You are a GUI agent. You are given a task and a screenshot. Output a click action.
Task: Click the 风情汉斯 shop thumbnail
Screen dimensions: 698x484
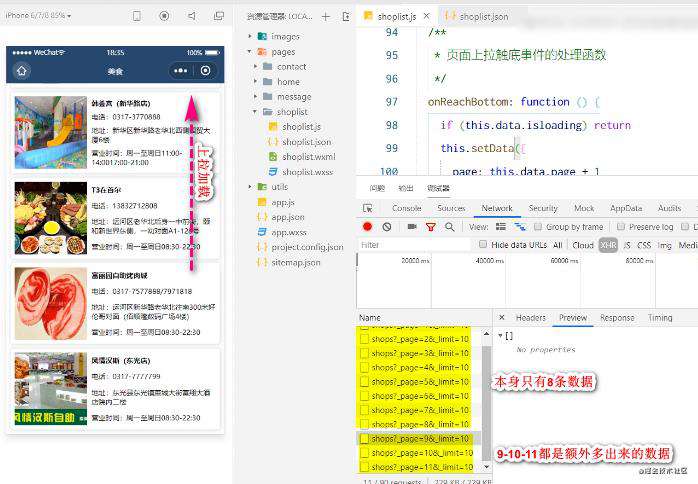pyautogui.click(x=50, y=389)
